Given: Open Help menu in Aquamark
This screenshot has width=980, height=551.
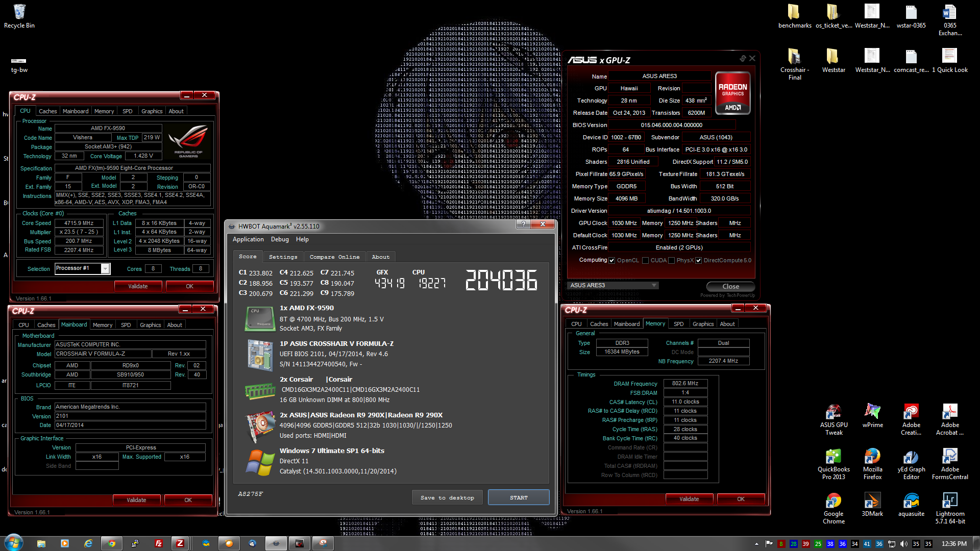Looking at the screenshot, I should 302,239.
